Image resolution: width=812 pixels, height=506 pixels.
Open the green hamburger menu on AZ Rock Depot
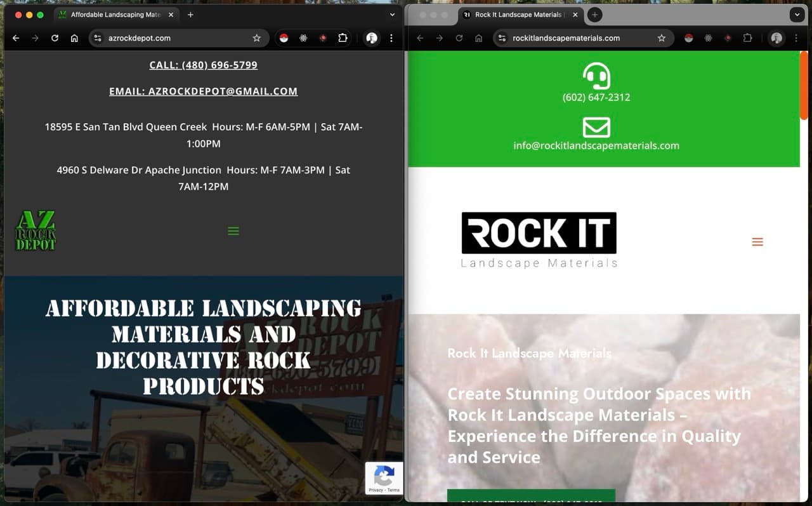[233, 231]
